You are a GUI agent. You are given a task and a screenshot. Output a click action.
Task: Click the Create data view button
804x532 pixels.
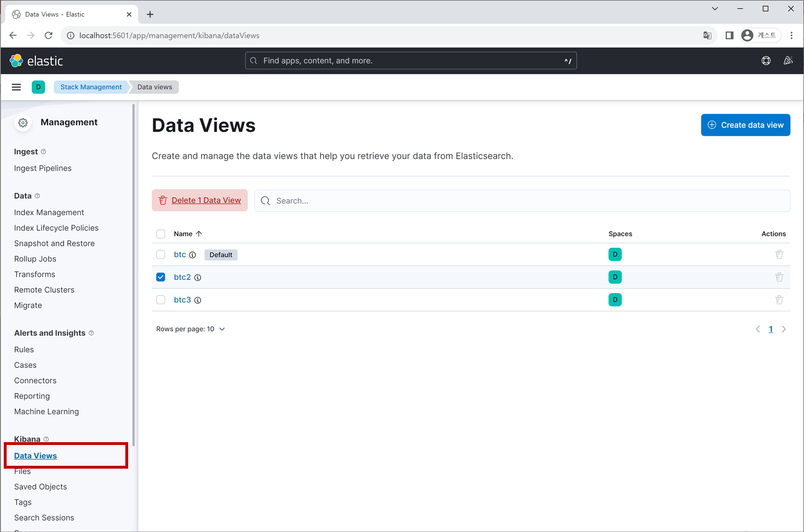(745, 125)
